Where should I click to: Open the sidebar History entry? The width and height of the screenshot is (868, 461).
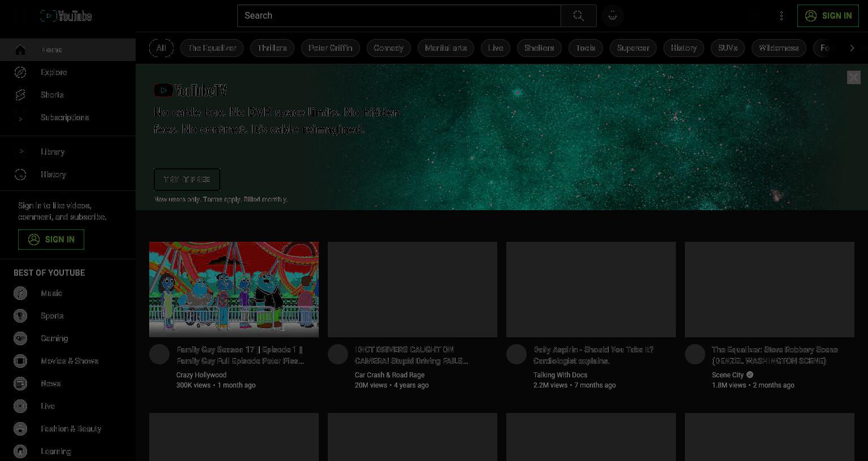pyautogui.click(x=68, y=175)
